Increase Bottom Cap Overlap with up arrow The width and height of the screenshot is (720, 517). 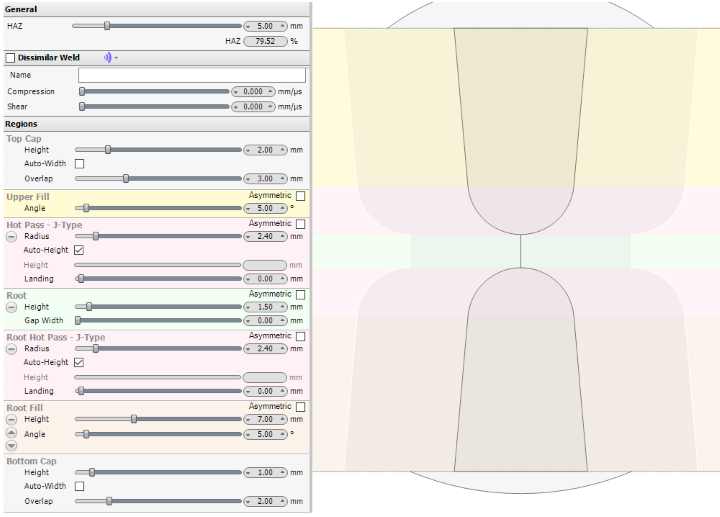(x=283, y=501)
